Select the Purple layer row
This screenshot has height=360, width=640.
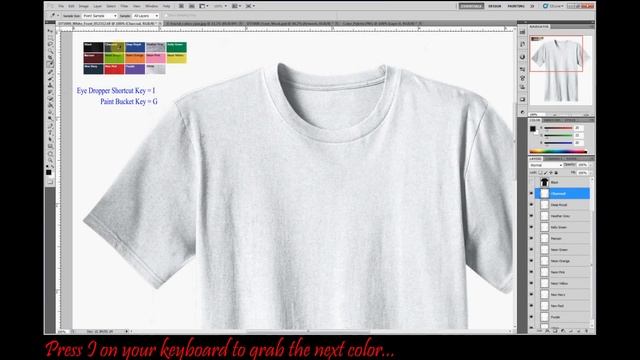[x=562, y=317]
